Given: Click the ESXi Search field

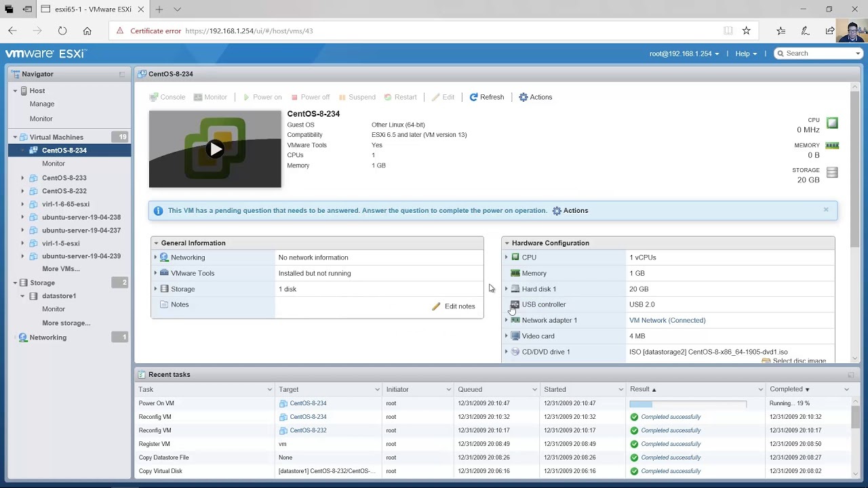Looking at the screenshot, I should click(x=819, y=54).
